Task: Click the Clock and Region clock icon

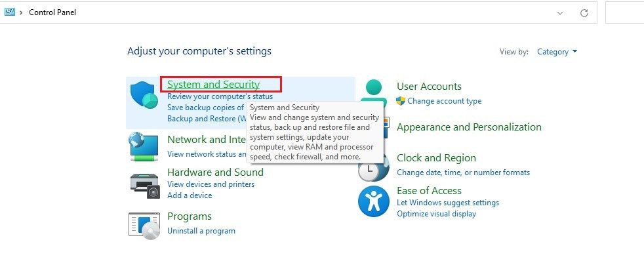Action: 373,168
